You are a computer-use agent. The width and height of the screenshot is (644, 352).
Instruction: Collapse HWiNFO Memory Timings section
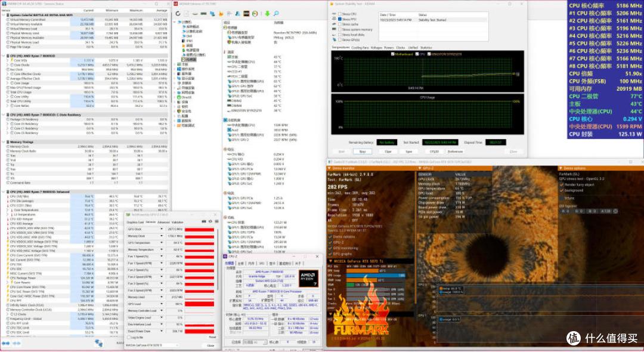pos(4,142)
